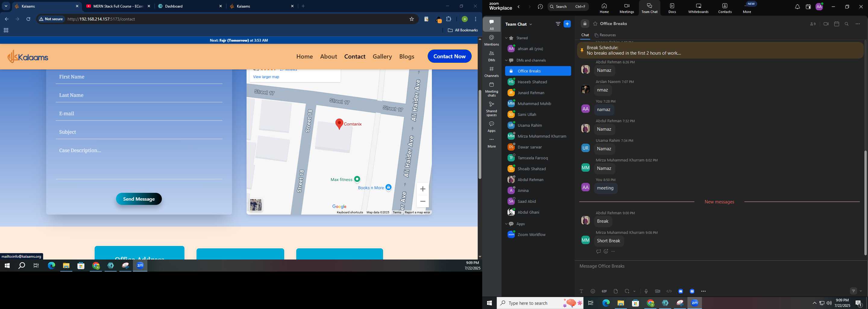Open About in Kalaams navigation

[x=329, y=56]
